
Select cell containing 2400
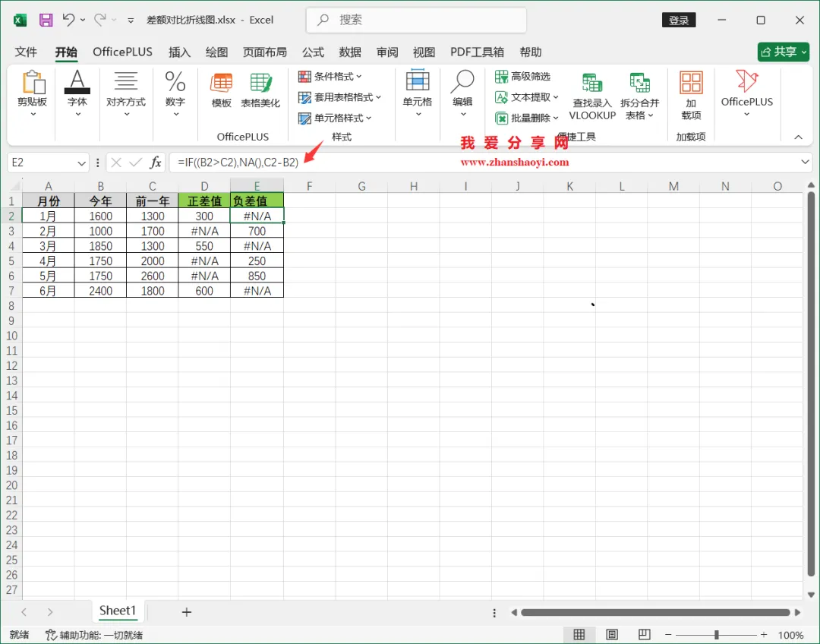[x=100, y=291]
